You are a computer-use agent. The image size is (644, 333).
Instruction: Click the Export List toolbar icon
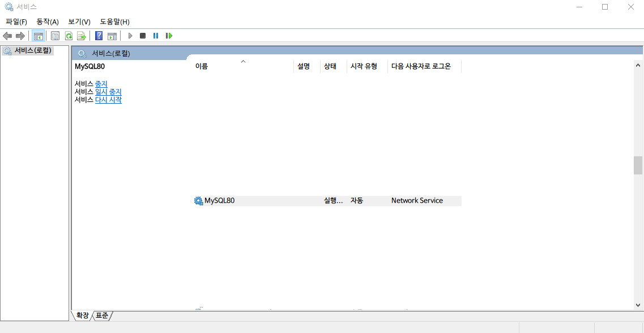click(82, 36)
